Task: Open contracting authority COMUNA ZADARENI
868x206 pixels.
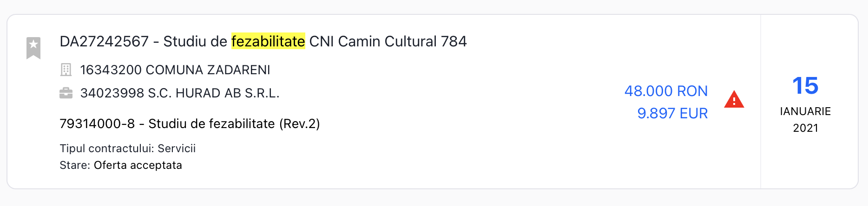Action: pyautogui.click(x=208, y=70)
